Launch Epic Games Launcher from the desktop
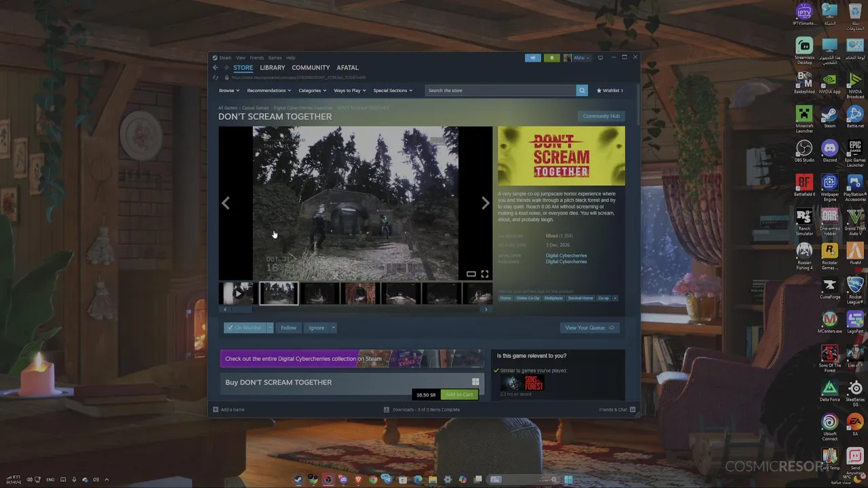The image size is (868, 488). 855,153
